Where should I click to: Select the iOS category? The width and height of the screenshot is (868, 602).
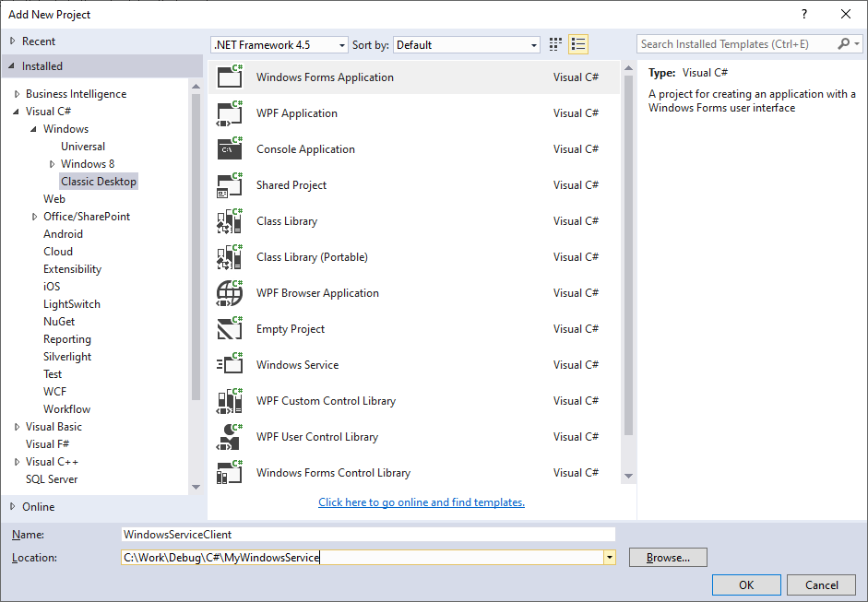point(52,287)
